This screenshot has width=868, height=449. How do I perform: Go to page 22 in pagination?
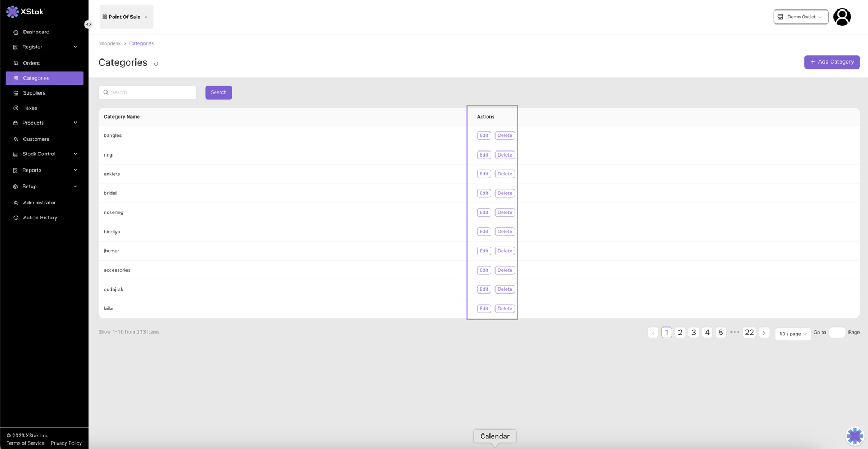click(x=749, y=333)
